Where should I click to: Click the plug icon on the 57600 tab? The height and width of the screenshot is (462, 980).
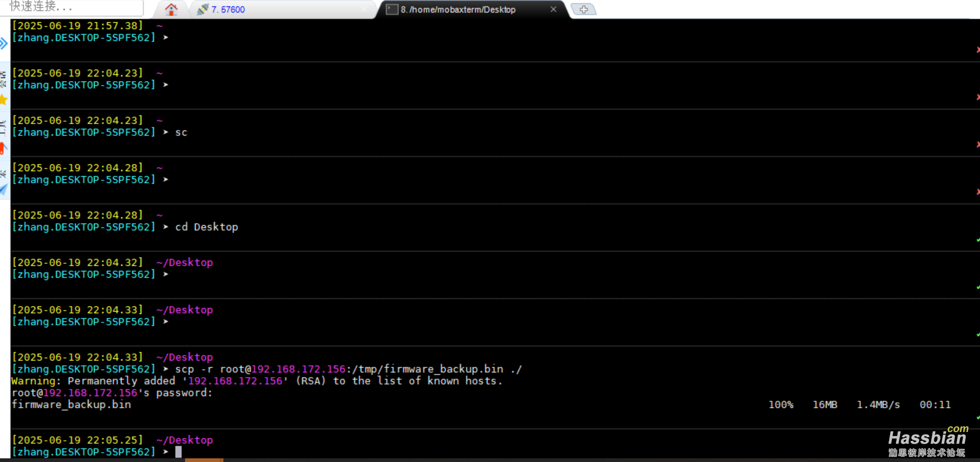tap(202, 9)
